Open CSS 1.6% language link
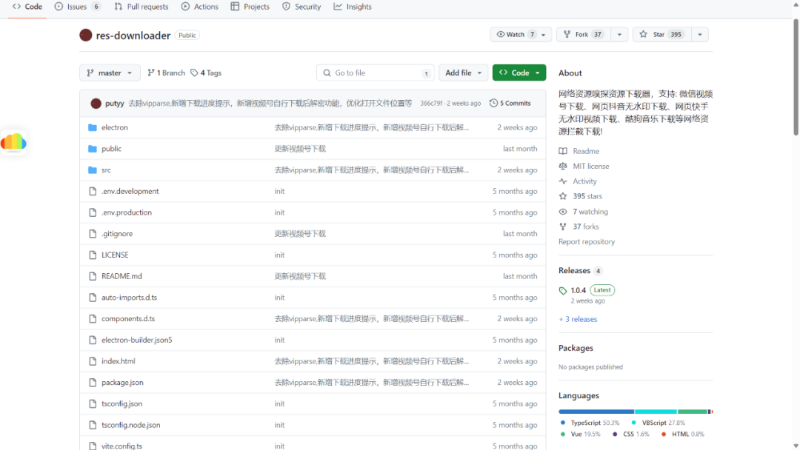The height and width of the screenshot is (450, 800). [631, 434]
